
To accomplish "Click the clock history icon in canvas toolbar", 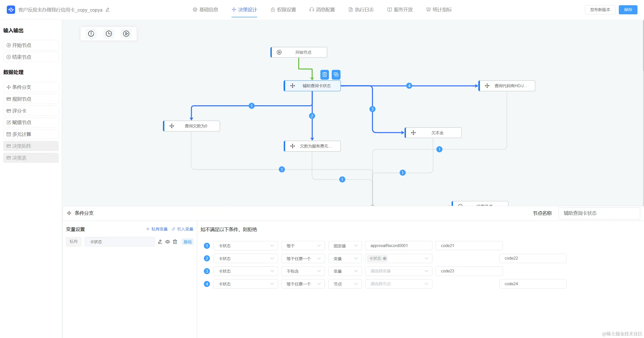I will pos(109,34).
